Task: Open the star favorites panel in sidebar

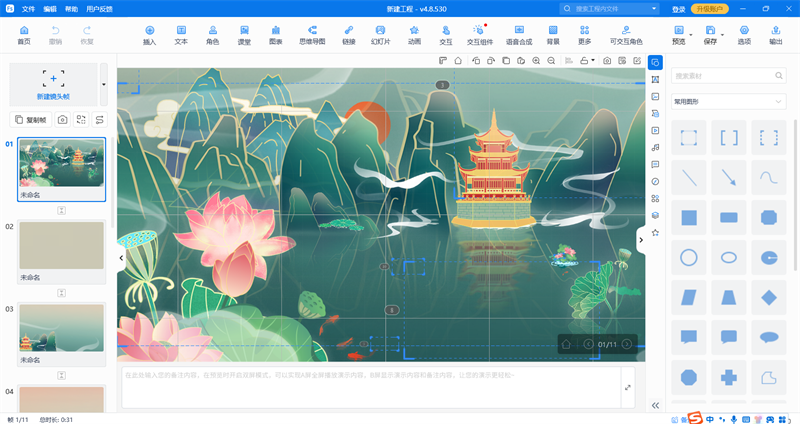Action: [x=656, y=233]
